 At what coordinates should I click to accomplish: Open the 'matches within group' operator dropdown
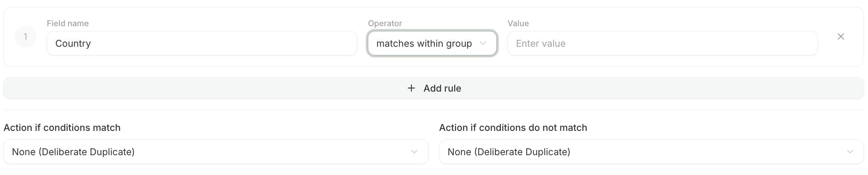click(x=432, y=43)
